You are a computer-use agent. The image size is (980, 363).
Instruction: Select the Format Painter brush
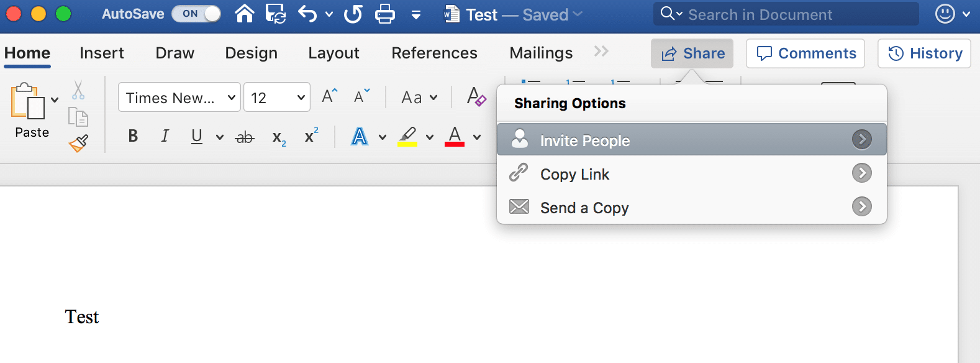tap(78, 144)
